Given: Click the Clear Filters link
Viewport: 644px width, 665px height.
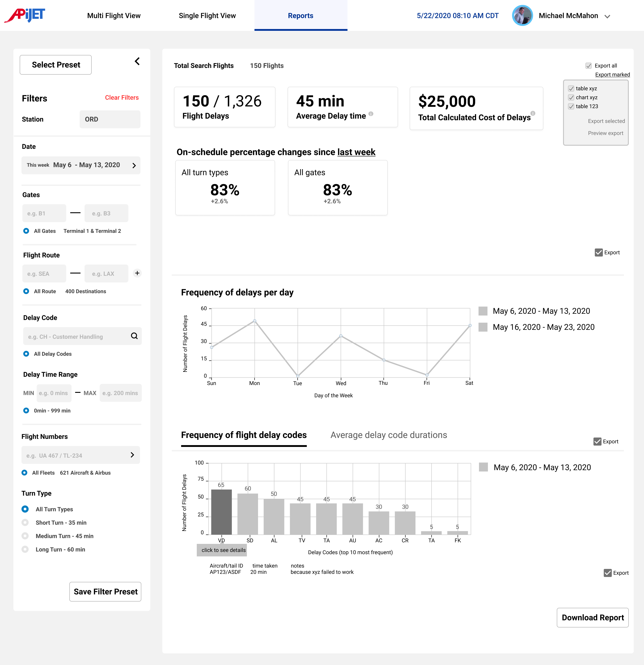Looking at the screenshot, I should (x=122, y=98).
